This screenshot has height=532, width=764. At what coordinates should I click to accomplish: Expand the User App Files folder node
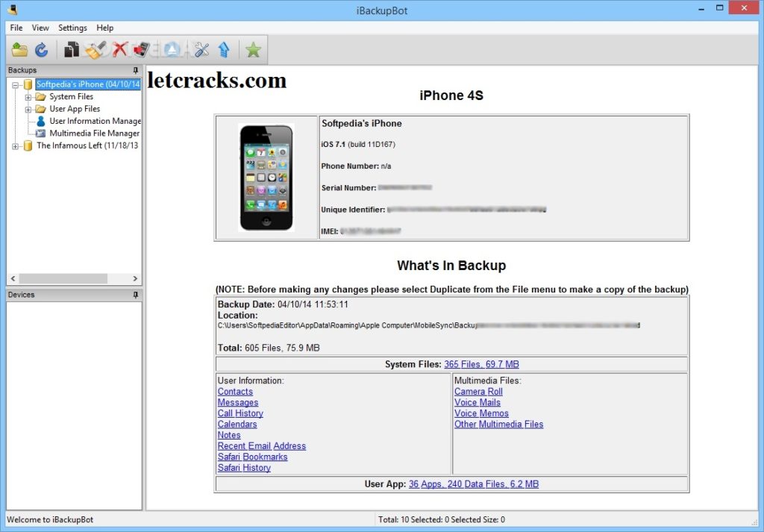pos(28,109)
